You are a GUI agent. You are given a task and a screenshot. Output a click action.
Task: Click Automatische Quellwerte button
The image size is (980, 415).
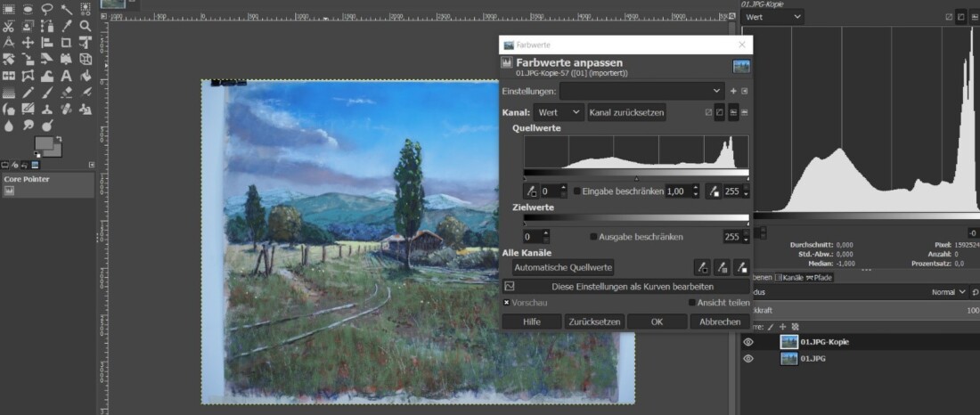(563, 267)
